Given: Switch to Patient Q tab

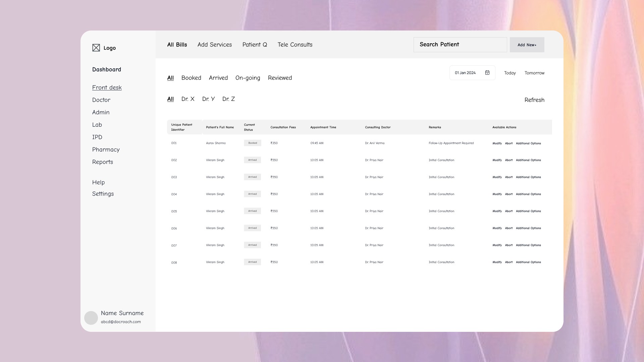Looking at the screenshot, I should pyautogui.click(x=255, y=45).
